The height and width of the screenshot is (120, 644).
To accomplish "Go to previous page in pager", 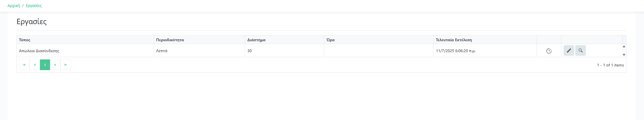I will [x=35, y=65].
